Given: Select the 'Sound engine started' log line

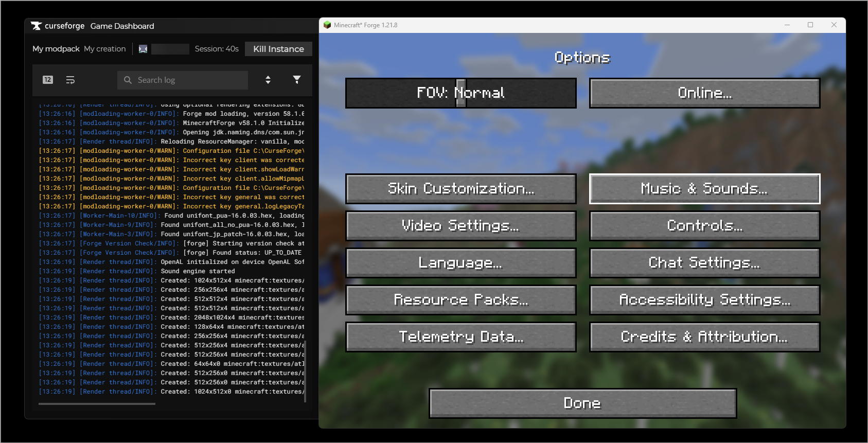Looking at the screenshot, I should pyautogui.click(x=172, y=271).
